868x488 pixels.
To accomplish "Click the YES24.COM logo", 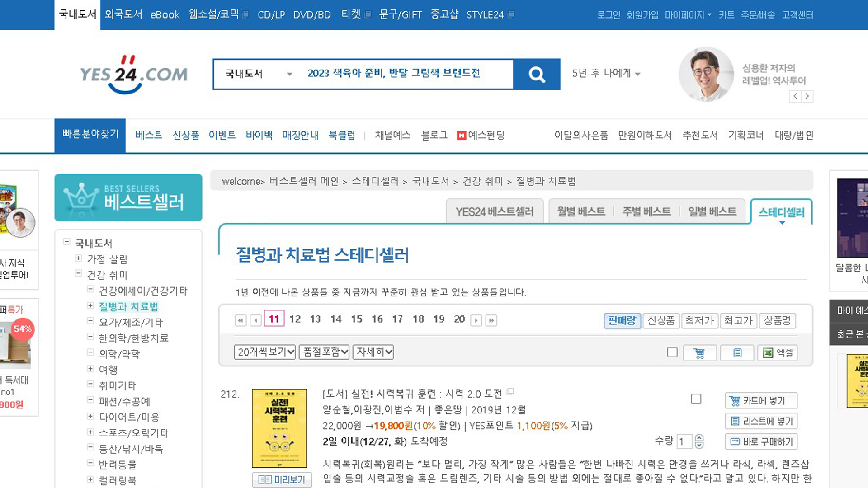I will pos(134,75).
